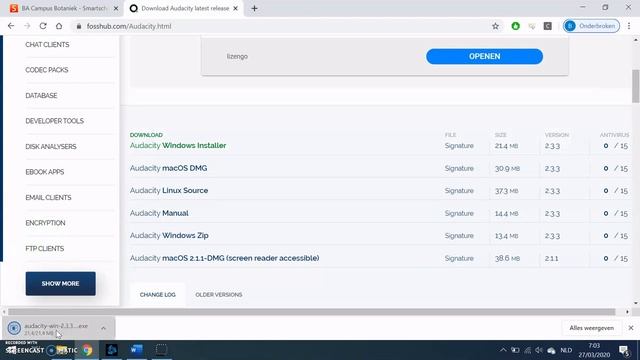This screenshot has width=640, height=360.
Task: Click the scroll down arrow of the page
Action: pos(636,303)
